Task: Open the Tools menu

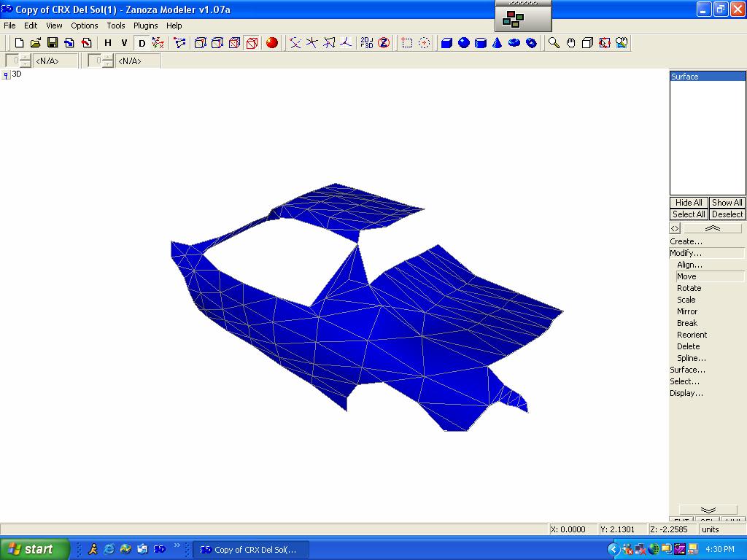Action: pos(116,26)
